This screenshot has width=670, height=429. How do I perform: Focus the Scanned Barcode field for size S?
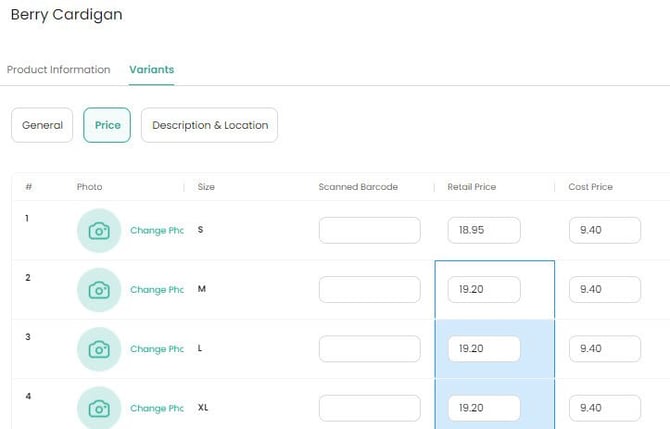click(x=369, y=230)
